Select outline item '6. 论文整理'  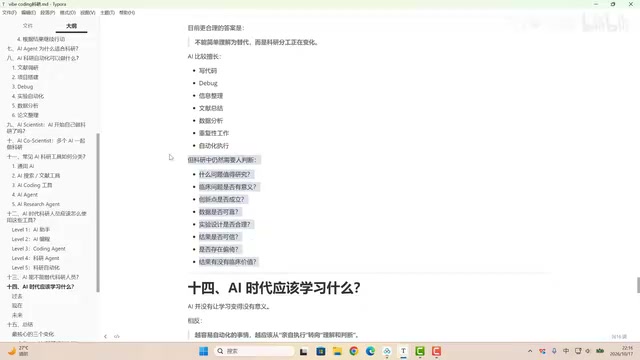pos(25,115)
